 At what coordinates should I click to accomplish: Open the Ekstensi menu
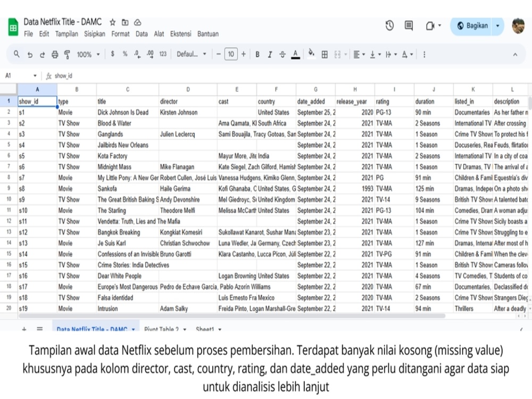click(181, 34)
